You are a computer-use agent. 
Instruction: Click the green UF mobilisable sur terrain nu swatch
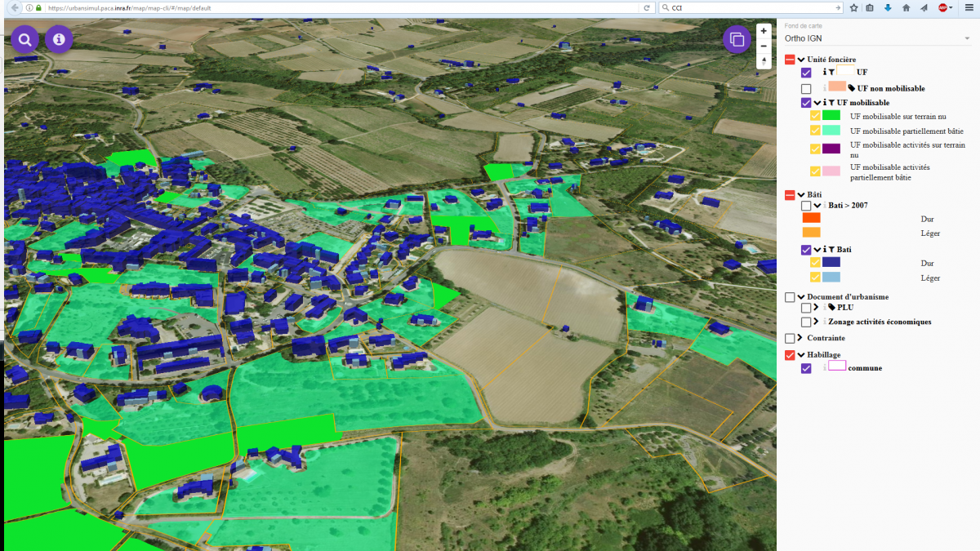tap(831, 116)
